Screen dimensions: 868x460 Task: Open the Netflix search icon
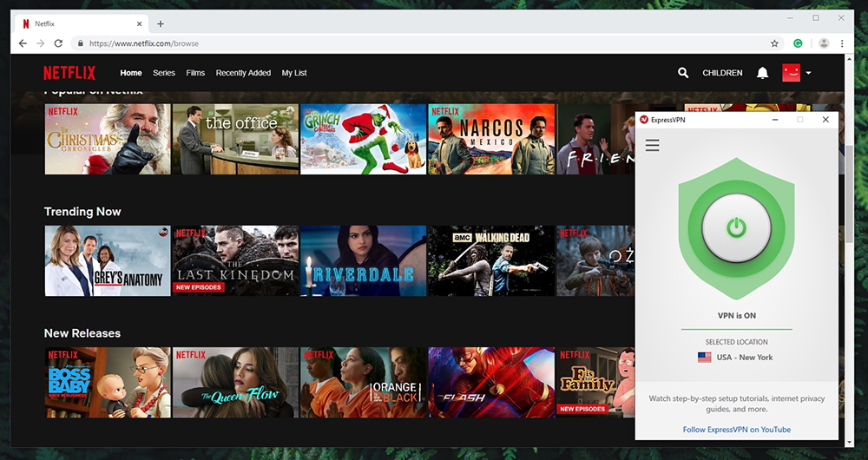coord(683,73)
